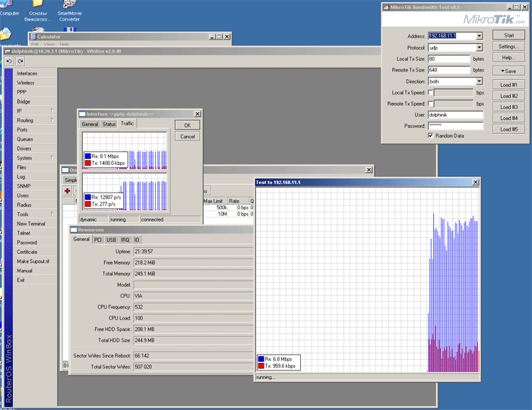The width and height of the screenshot is (532, 410).
Task: Click the blue Rx swatch in test legend
Action: click(x=261, y=359)
